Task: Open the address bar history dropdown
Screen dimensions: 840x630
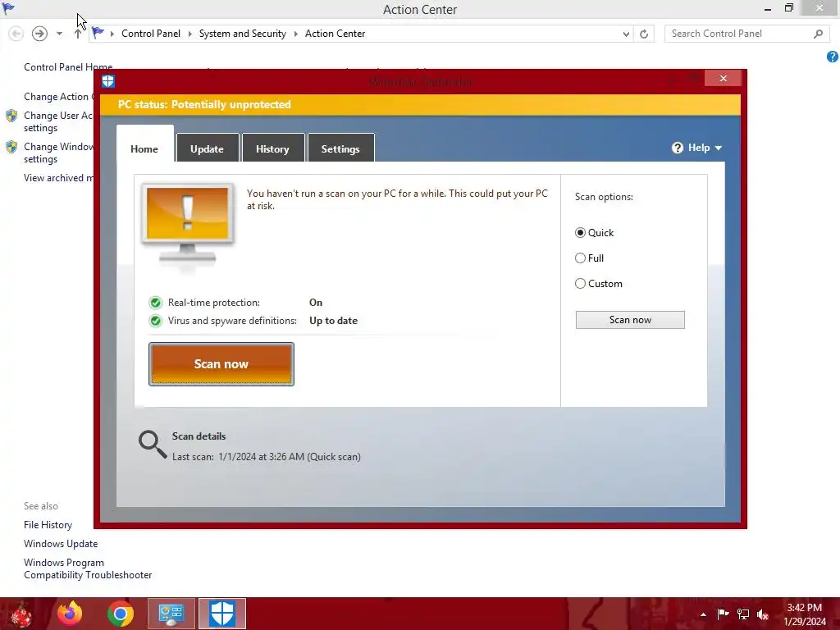Action: [626, 34]
